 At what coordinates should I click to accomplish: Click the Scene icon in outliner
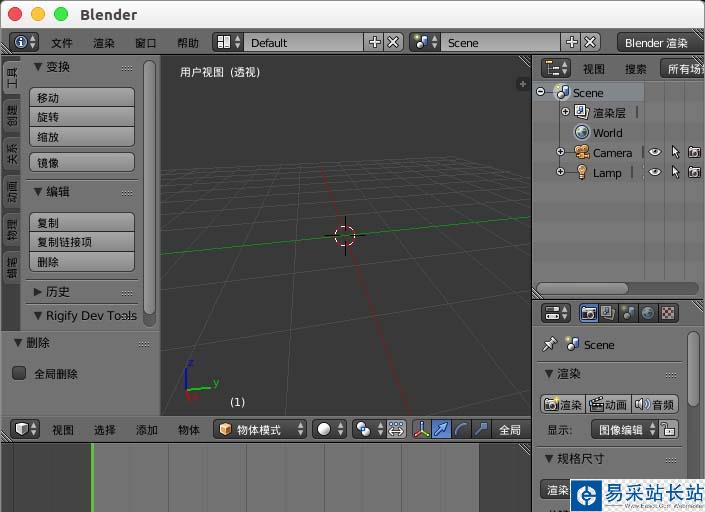[x=562, y=92]
